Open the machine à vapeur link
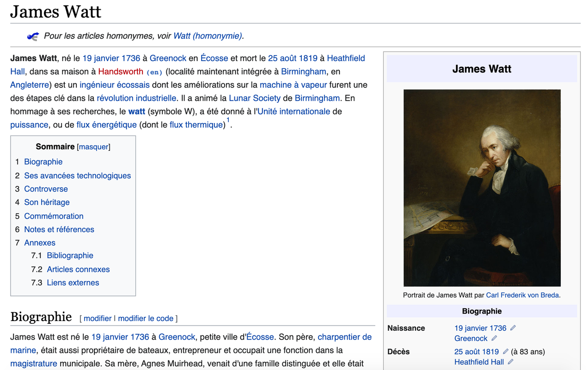The height and width of the screenshot is (370, 588). click(293, 85)
